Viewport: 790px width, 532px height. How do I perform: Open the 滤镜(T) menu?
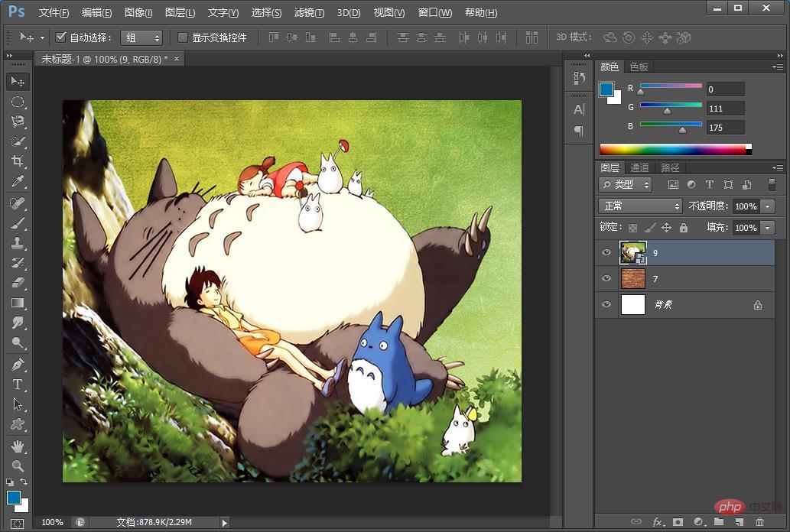310,12
